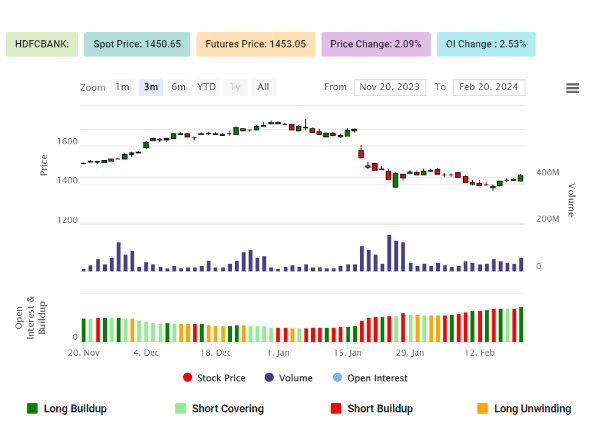Click the Spot Price badge
Screen dimensions: 602x423
(x=137, y=44)
